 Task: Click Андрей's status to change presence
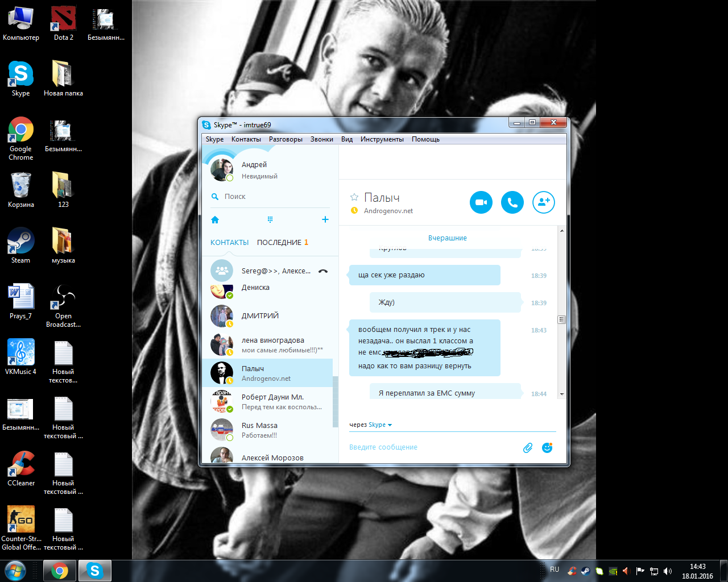pos(259,176)
